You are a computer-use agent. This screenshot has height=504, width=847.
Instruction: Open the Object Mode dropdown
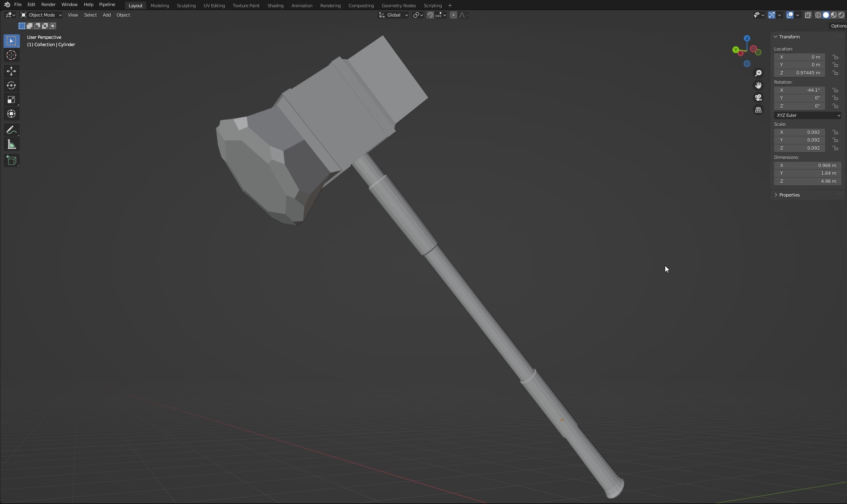point(41,15)
